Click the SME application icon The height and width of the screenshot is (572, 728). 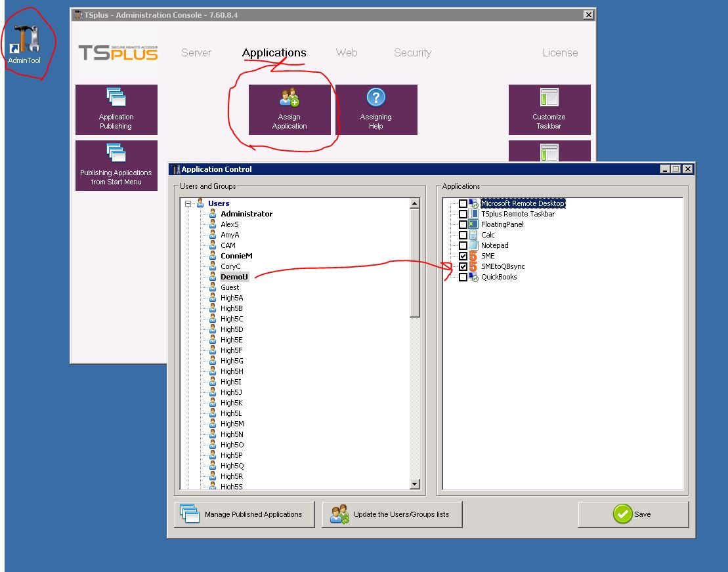pyautogui.click(x=473, y=256)
